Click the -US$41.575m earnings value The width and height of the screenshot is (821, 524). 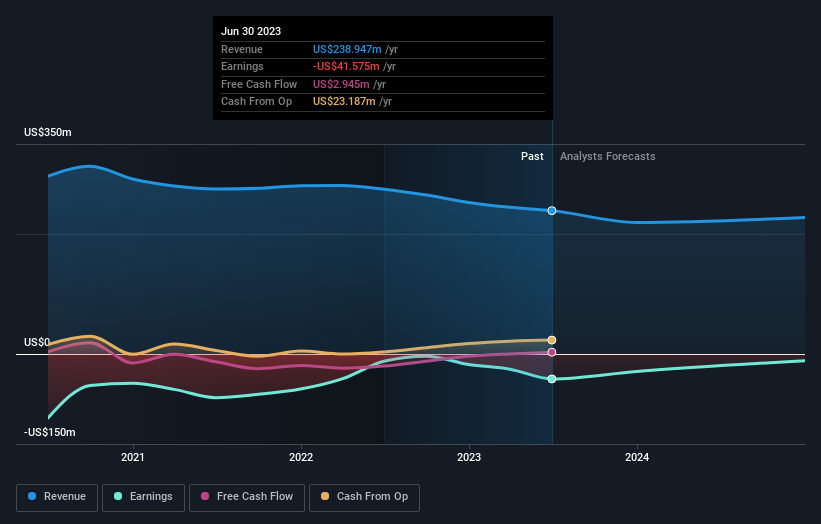(x=346, y=66)
